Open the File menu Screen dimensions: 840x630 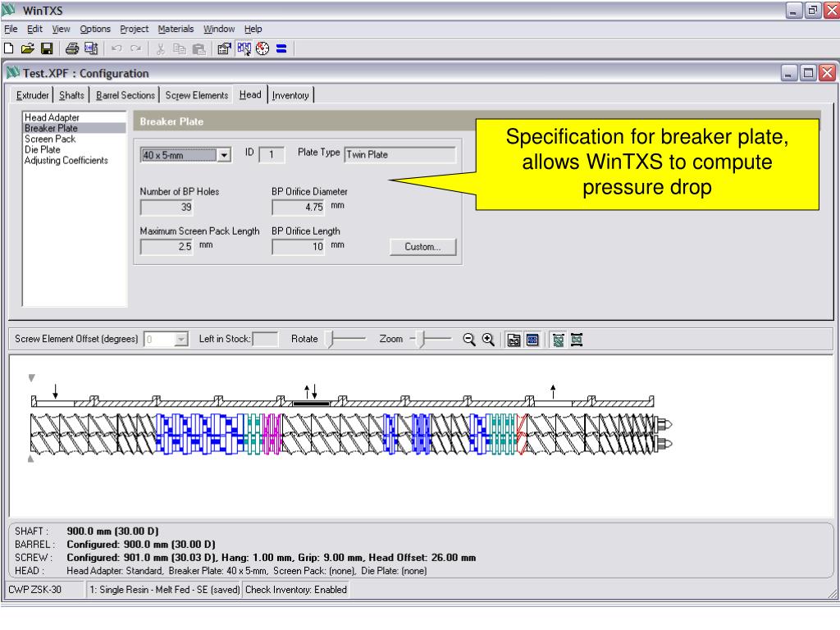pos(11,29)
